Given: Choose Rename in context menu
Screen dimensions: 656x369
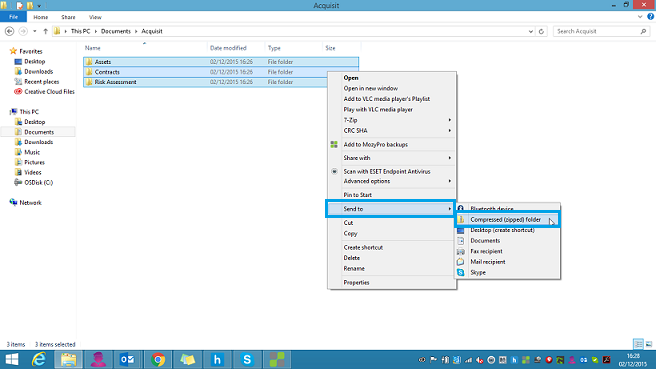Looking at the screenshot, I should click(392, 269).
